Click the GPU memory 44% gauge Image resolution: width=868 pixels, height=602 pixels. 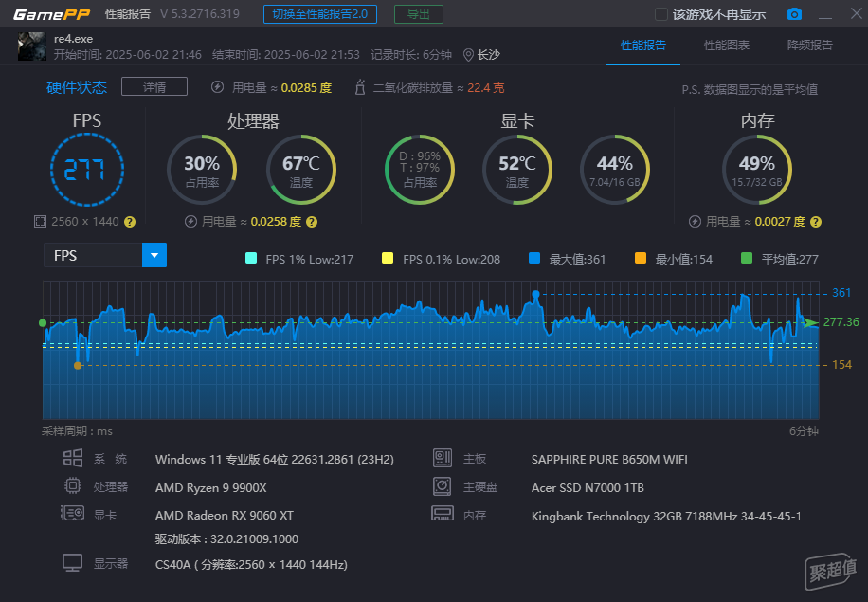614,170
